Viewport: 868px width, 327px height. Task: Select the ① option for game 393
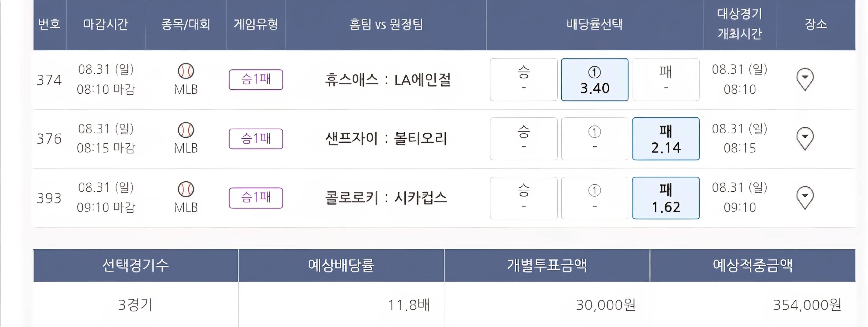pyautogui.click(x=594, y=198)
